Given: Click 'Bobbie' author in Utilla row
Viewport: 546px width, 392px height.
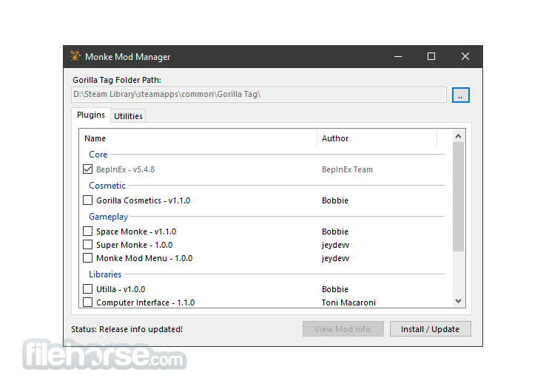Looking at the screenshot, I should click(335, 289).
